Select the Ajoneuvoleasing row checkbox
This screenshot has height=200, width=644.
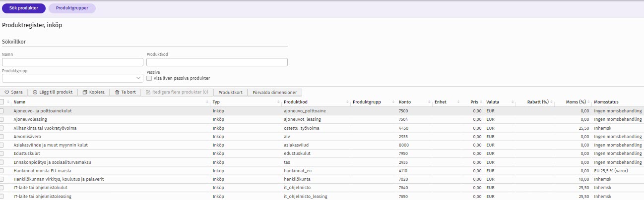click(x=2, y=119)
